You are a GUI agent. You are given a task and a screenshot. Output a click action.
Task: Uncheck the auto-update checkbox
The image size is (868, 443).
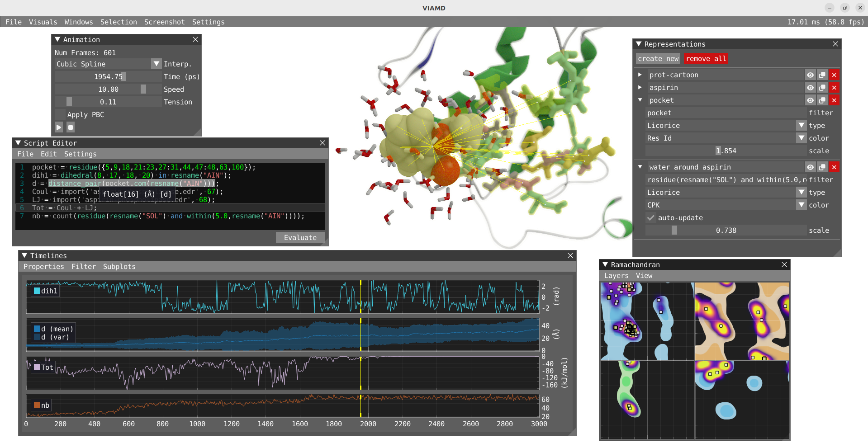coord(651,218)
